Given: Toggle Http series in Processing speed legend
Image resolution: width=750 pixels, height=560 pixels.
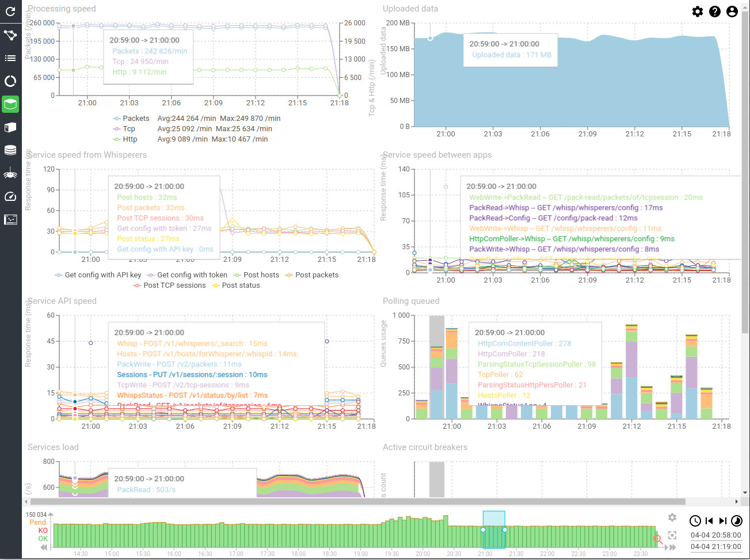Looking at the screenshot, I should 125,139.
